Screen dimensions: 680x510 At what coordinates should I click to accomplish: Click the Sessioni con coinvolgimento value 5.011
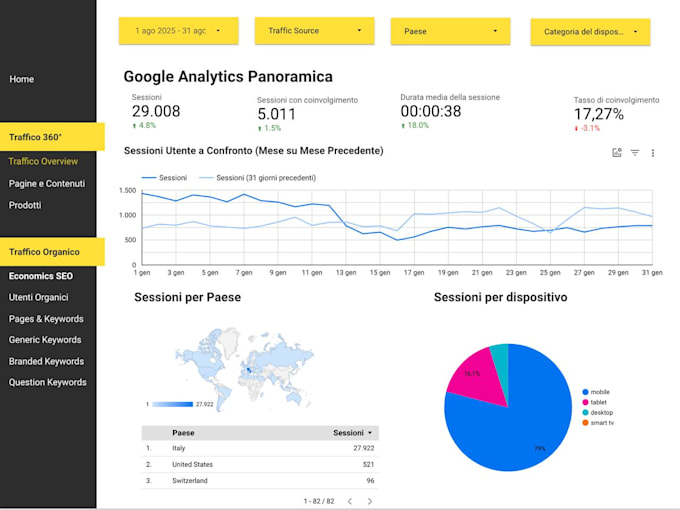tap(276, 114)
